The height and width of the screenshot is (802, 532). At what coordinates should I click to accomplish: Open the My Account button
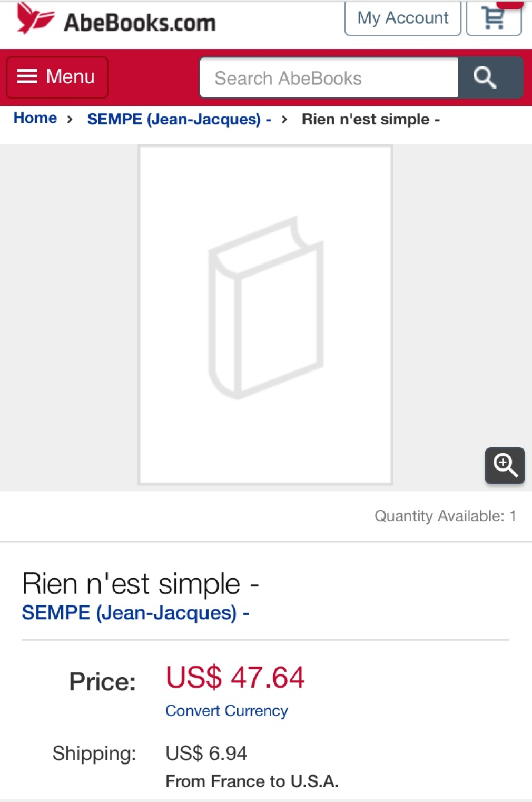click(x=402, y=18)
